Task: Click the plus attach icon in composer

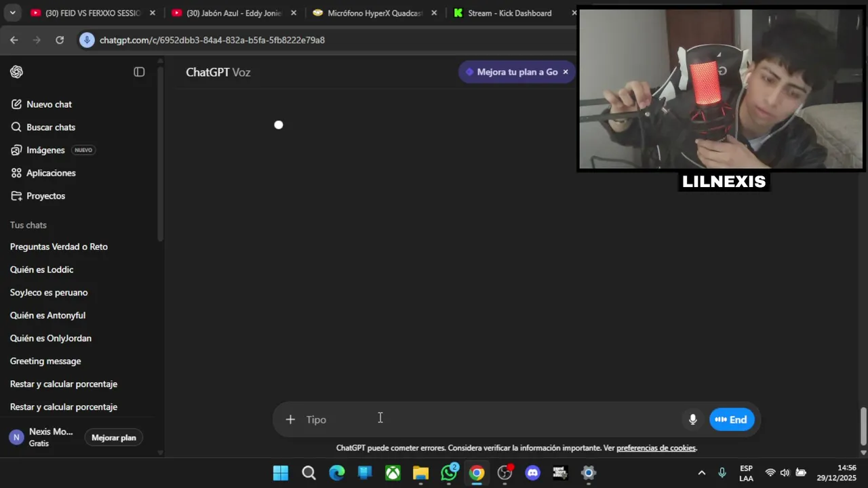Action: coord(290,420)
